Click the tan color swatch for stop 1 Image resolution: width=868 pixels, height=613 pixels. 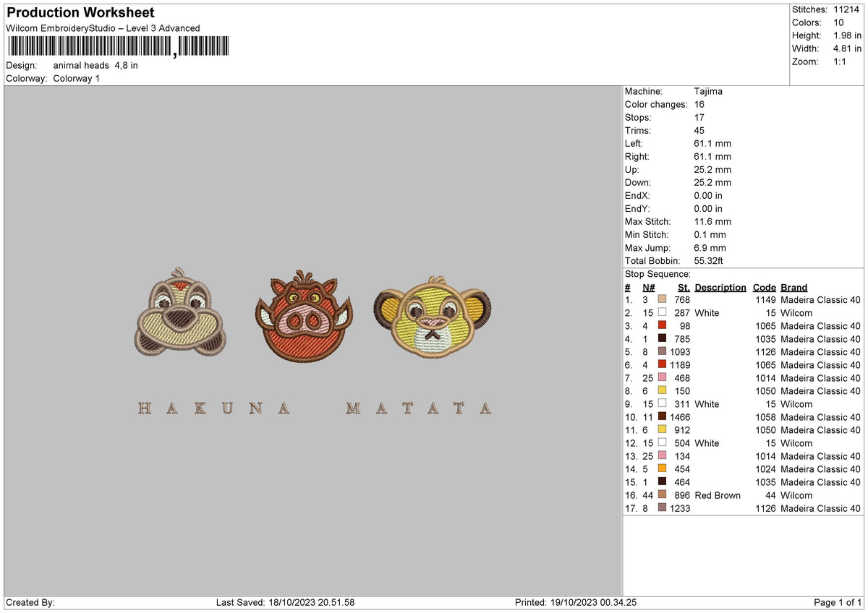coord(662,300)
